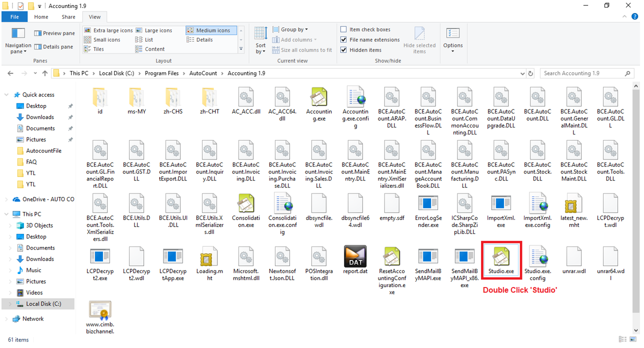Toggle the Details pane button
Screen dimensions: 644x348
53,46
